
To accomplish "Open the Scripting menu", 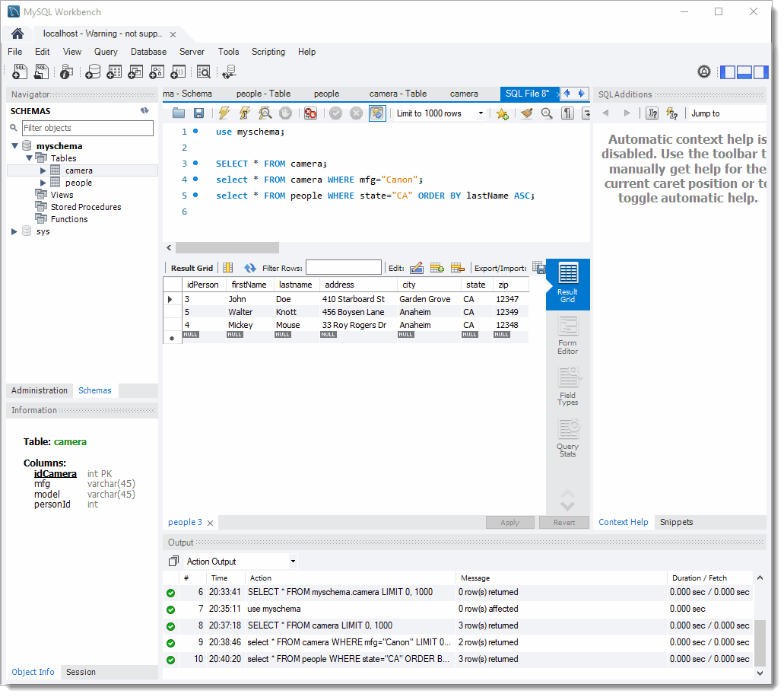I will pos(268,52).
